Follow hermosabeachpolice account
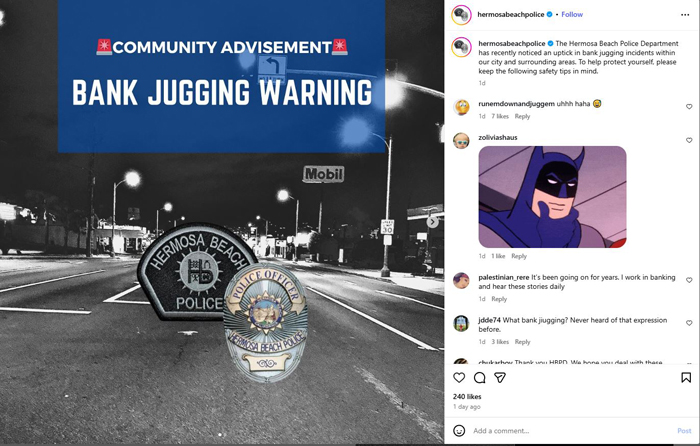700x446 pixels. coord(572,14)
